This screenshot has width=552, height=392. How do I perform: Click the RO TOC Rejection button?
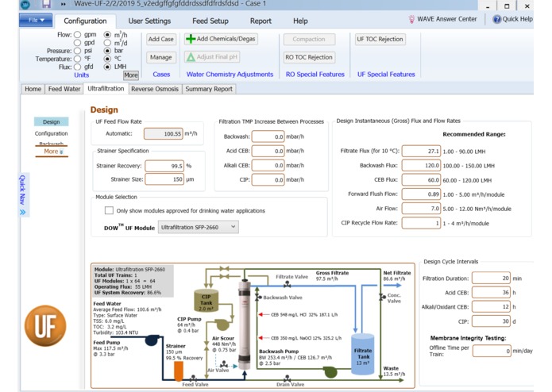[x=309, y=57]
